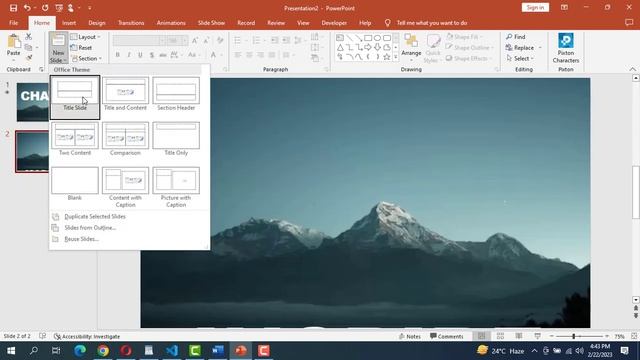Click the Sign in button

[x=535, y=8]
